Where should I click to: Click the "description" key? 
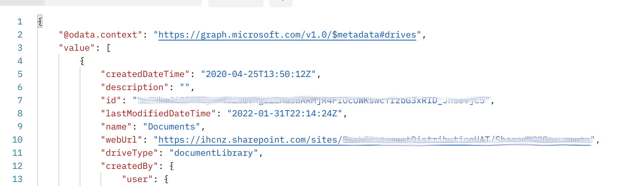click(135, 87)
